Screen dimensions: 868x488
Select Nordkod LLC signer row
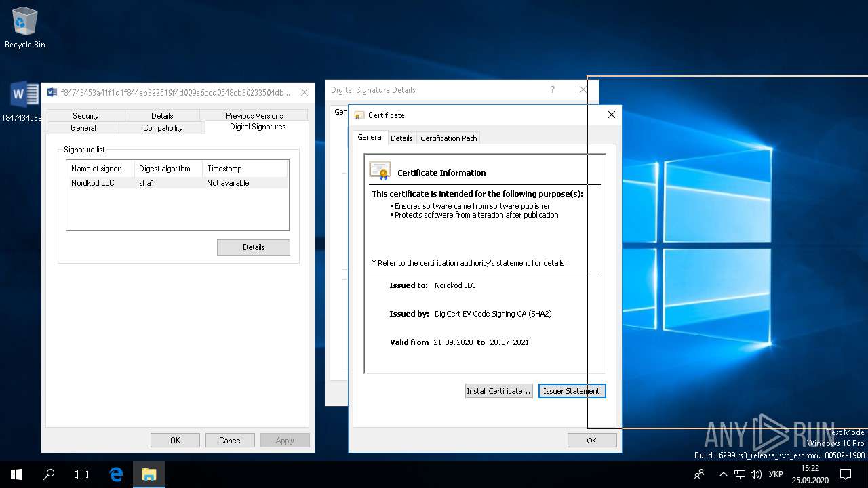tap(178, 183)
